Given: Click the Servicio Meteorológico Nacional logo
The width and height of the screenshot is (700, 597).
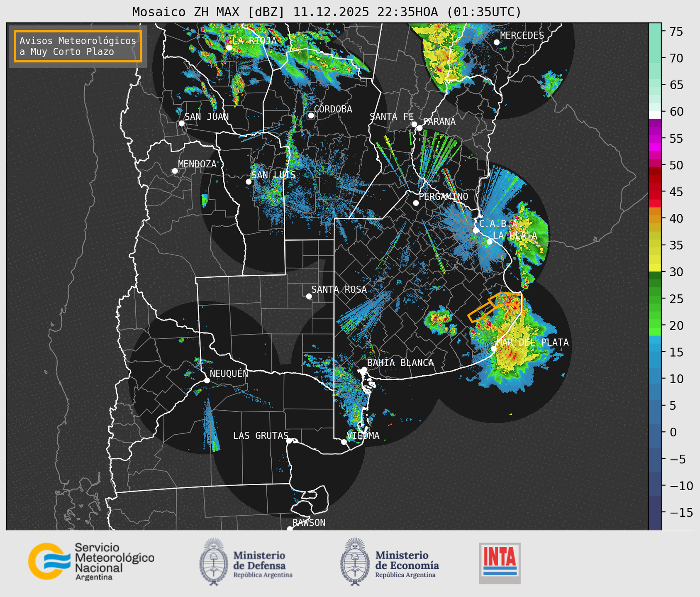Looking at the screenshot, I should point(91,561).
